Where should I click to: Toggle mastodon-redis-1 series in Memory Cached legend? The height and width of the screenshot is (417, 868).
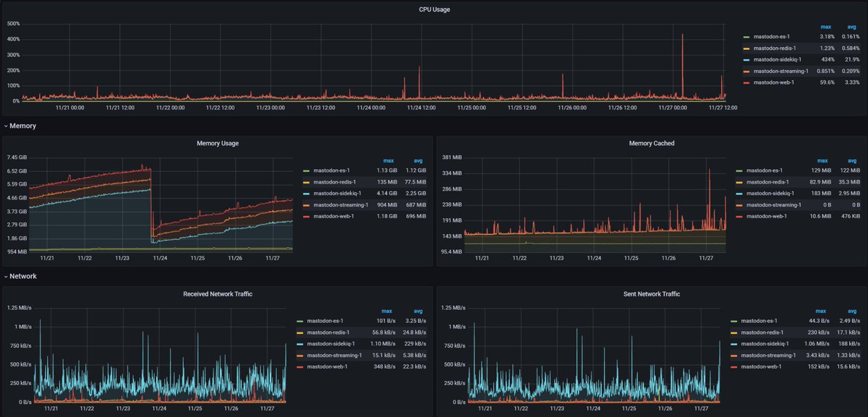click(767, 181)
